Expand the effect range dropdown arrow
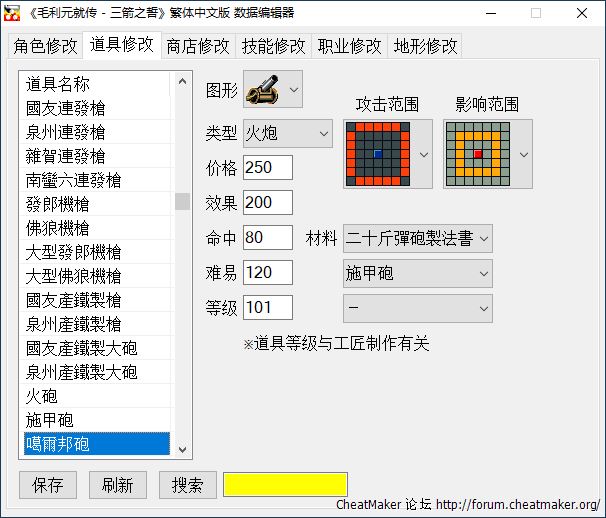Image resolution: width=606 pixels, height=518 pixels. click(523, 154)
